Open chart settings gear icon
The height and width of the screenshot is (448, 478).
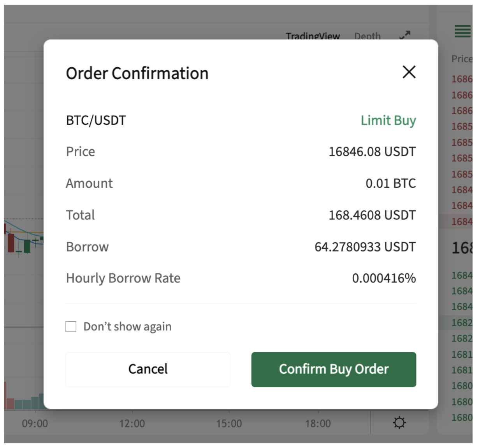pos(399,422)
